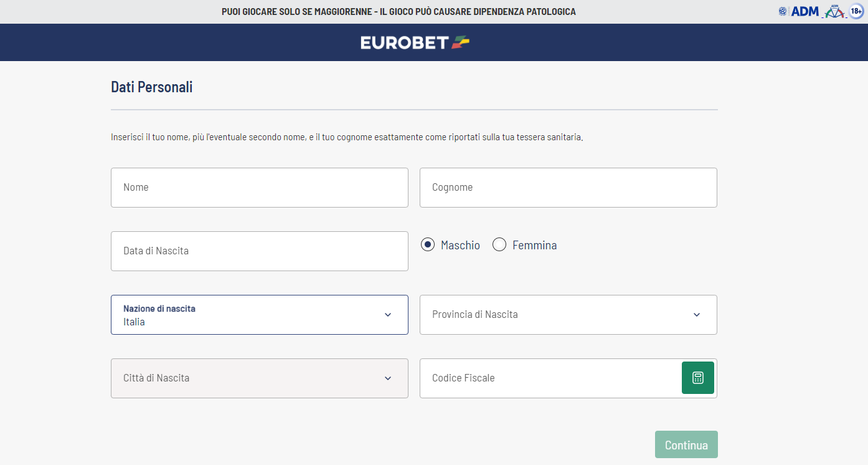Select the Femmina radio button

(499, 245)
